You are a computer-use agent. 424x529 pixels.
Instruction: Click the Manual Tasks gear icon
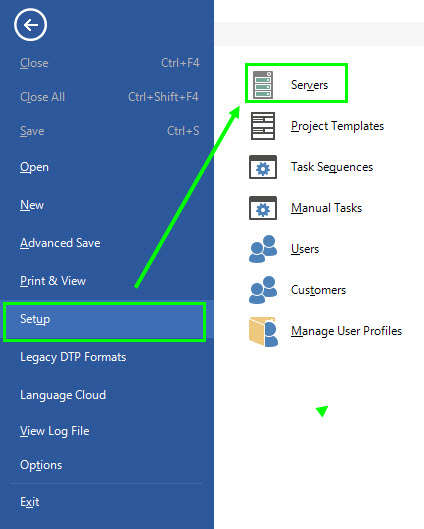[263, 208]
